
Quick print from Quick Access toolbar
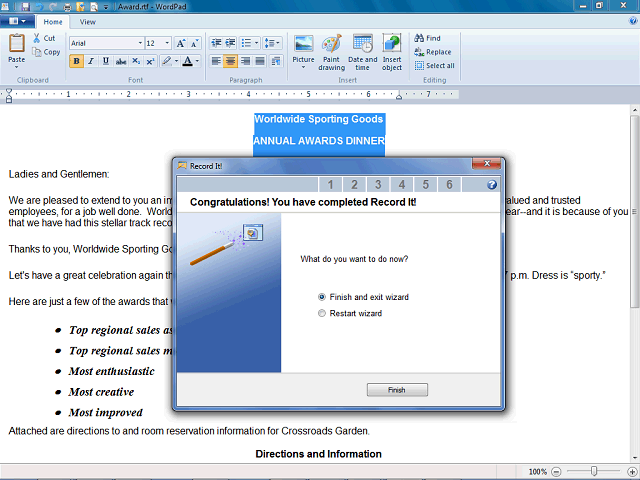pos(67,7)
